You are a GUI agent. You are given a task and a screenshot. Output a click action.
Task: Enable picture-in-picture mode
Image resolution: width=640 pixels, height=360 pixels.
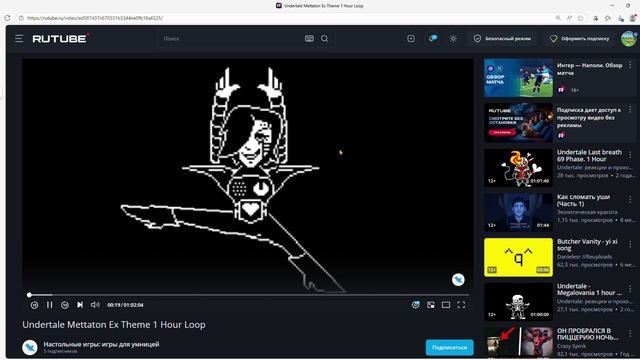(x=431, y=305)
